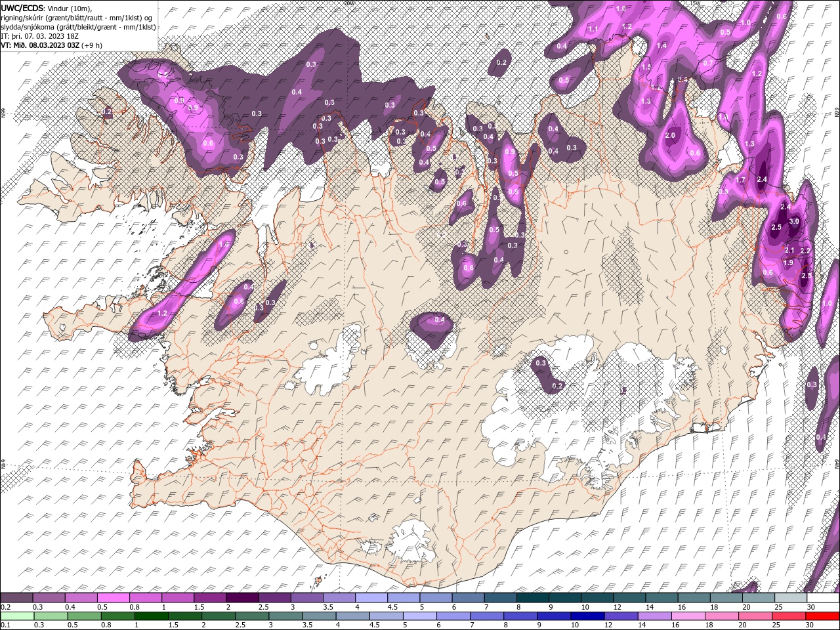Image resolution: width=840 pixels, height=630 pixels.
Task: Click the '1.4' value label on the map
Action: tap(661, 45)
